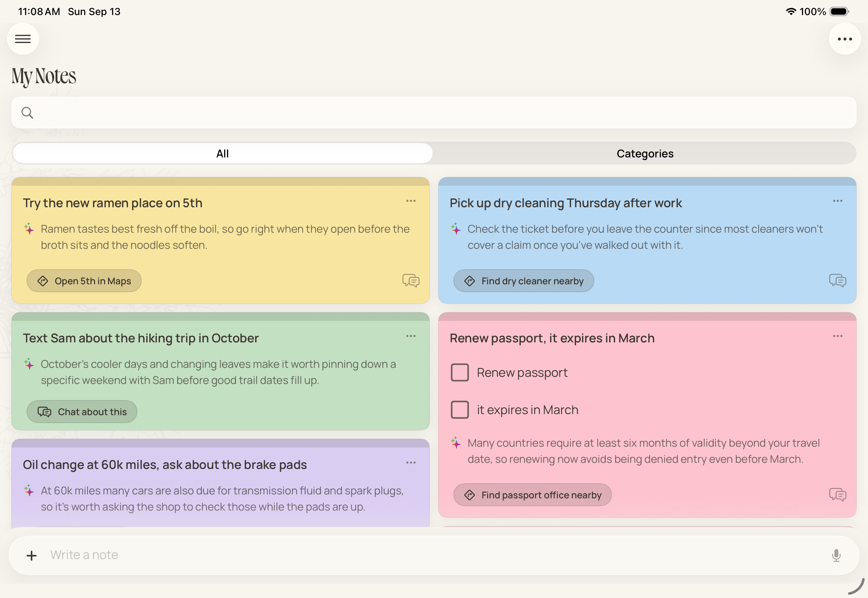This screenshot has width=868, height=598.
Task: Open options on the Renew passport note
Action: pyautogui.click(x=838, y=337)
